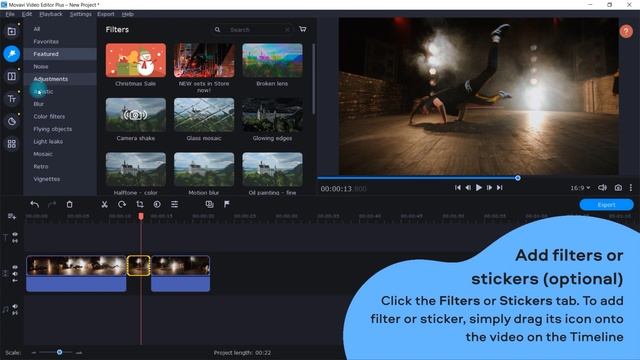Skip to the next clip
Screen dimensions: 640x360
(500, 188)
